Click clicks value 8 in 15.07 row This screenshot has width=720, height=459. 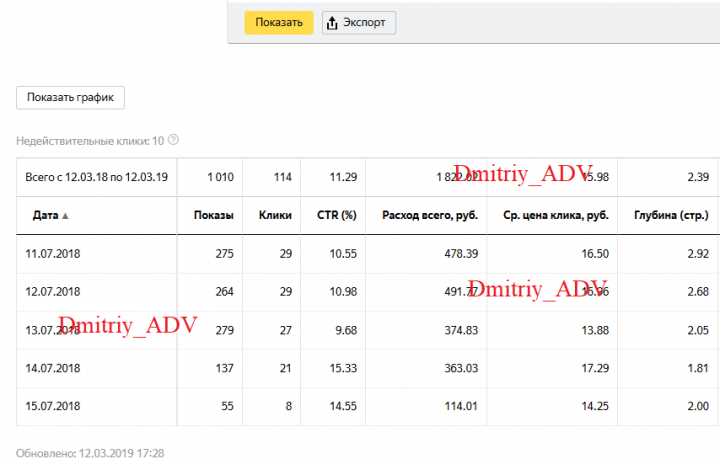pos(288,406)
